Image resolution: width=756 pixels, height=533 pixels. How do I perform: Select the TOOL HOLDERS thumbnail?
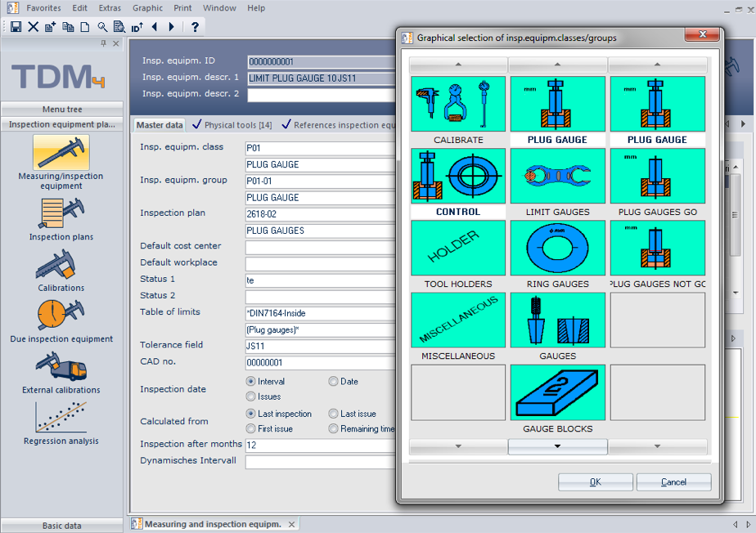pyautogui.click(x=458, y=248)
